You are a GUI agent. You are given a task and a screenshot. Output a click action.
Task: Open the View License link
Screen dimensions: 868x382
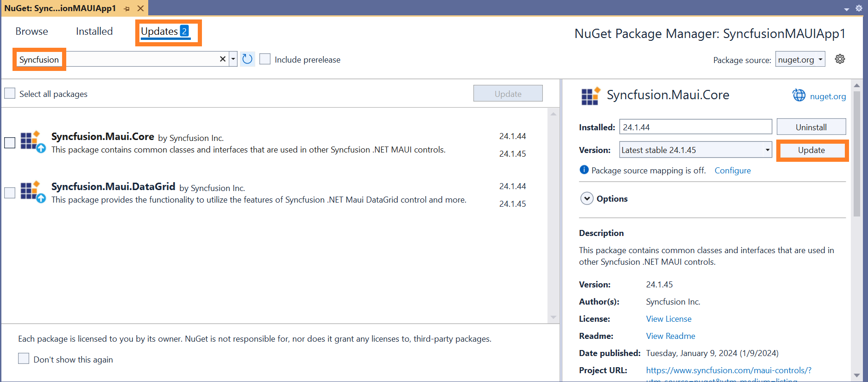(x=669, y=318)
